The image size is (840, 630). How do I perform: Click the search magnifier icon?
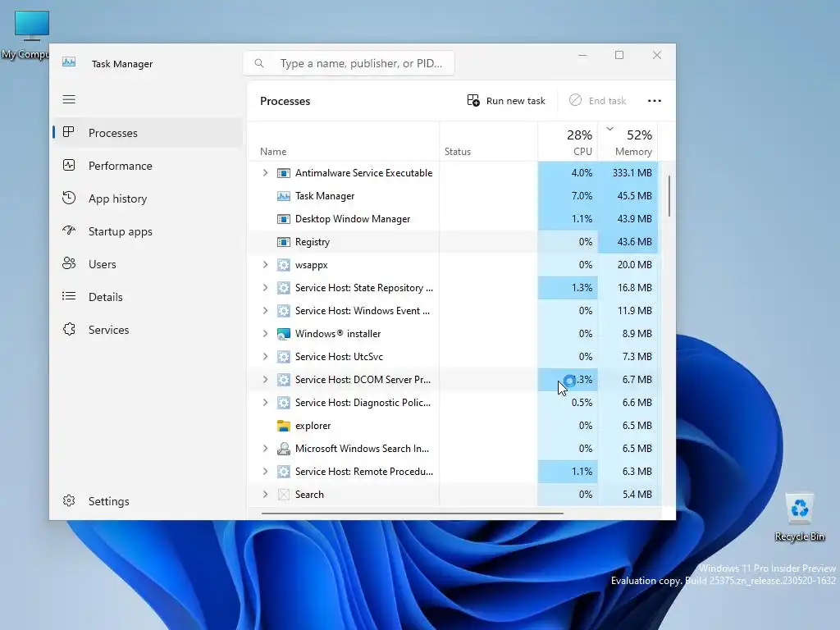coord(258,63)
